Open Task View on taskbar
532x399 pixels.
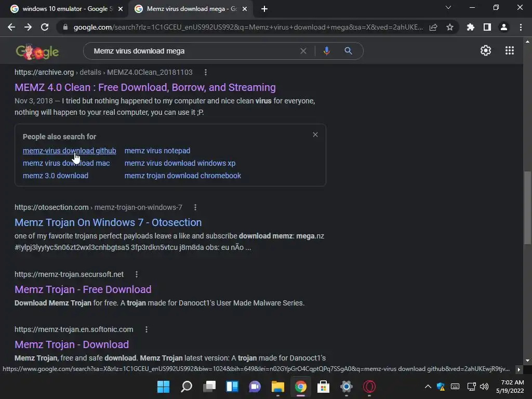pyautogui.click(x=209, y=387)
